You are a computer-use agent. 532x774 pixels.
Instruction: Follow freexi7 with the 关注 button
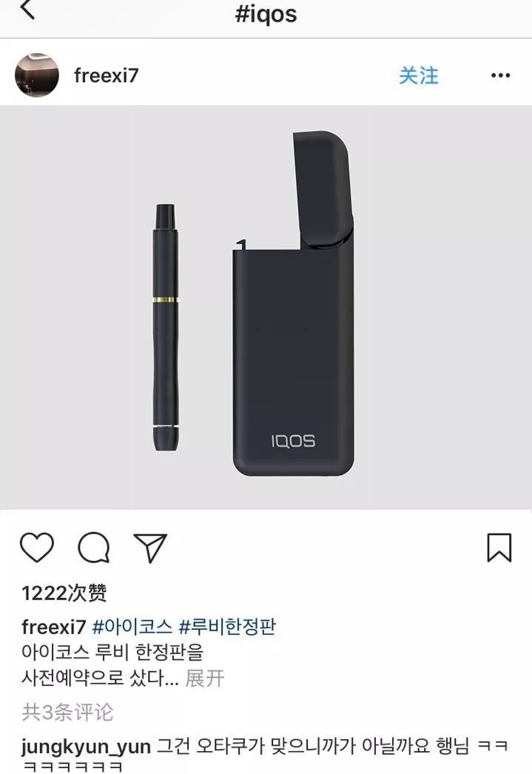click(419, 75)
